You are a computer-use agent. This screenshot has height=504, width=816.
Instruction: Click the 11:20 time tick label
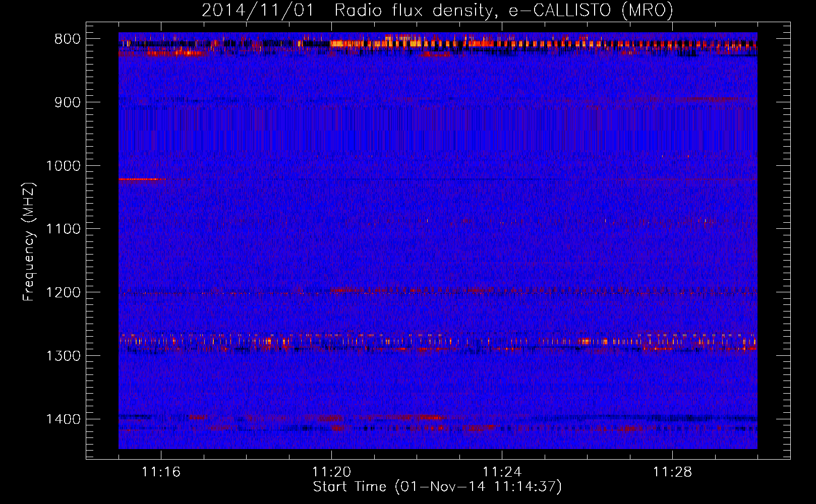(x=332, y=472)
